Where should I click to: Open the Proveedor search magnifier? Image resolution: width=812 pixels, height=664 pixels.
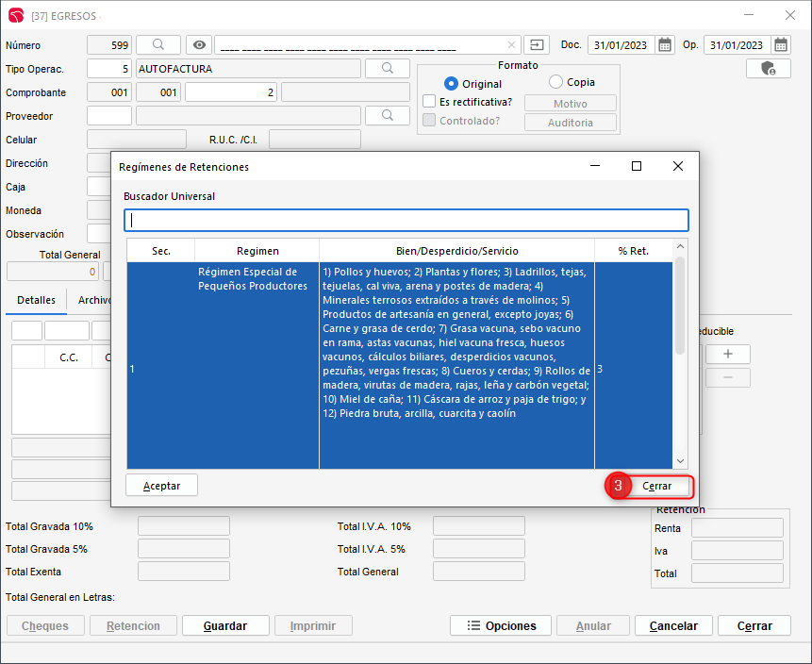click(x=387, y=115)
